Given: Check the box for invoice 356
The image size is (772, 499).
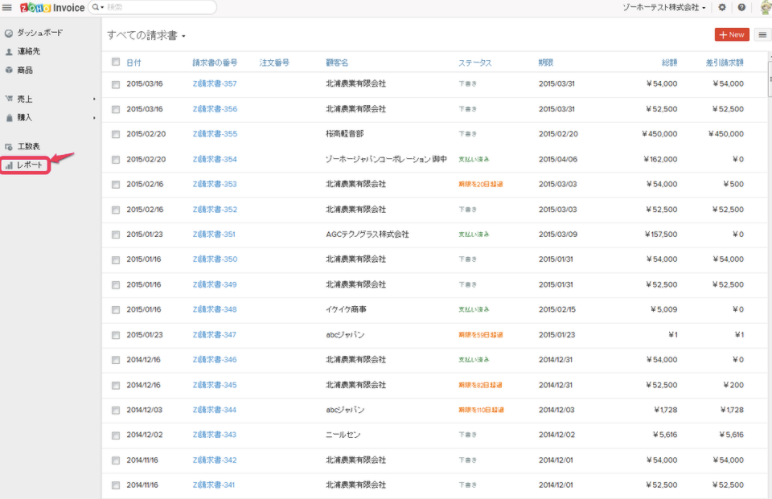Looking at the screenshot, I should click(x=116, y=109).
